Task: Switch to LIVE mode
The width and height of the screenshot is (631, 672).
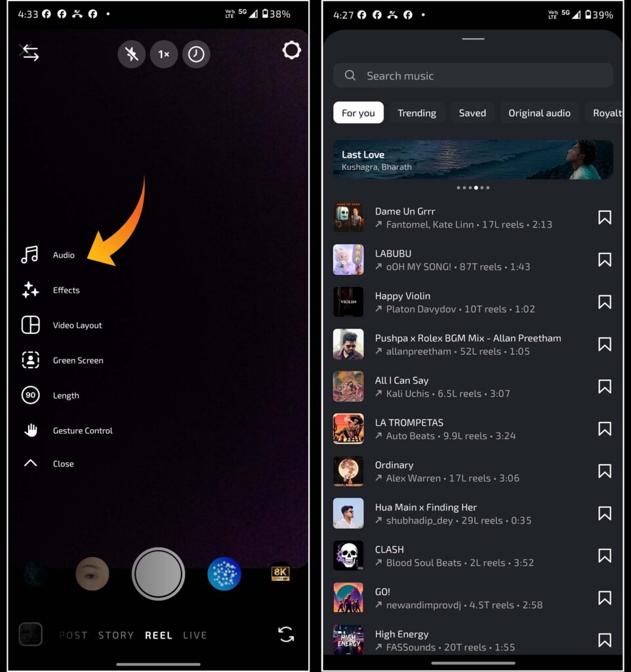Action: [x=195, y=635]
